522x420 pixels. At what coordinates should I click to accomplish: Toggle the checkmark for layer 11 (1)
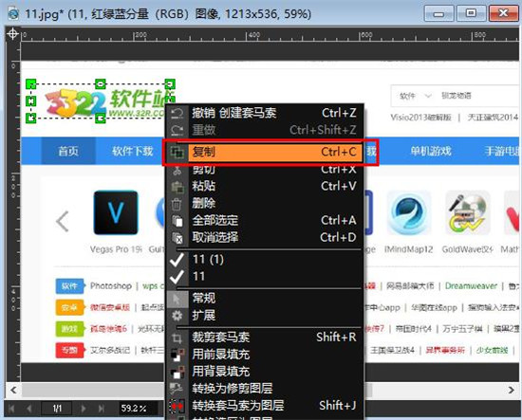(177, 260)
